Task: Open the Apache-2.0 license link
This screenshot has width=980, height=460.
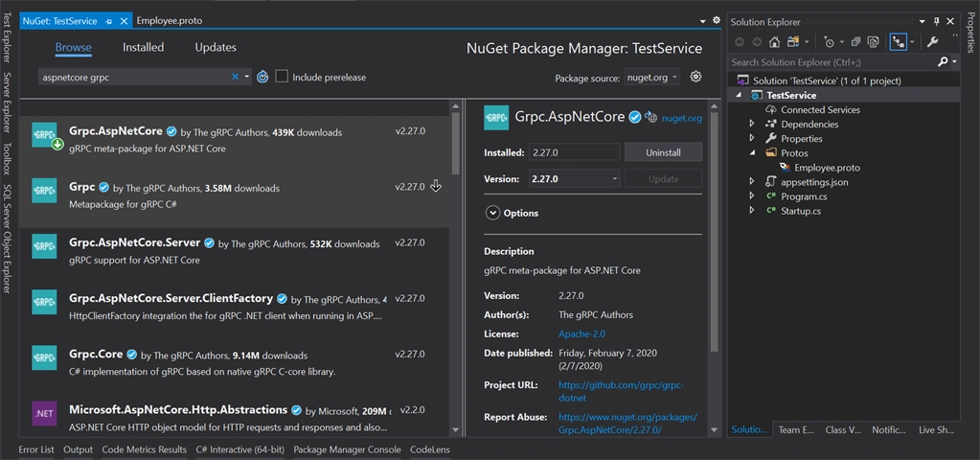Action: (x=581, y=333)
